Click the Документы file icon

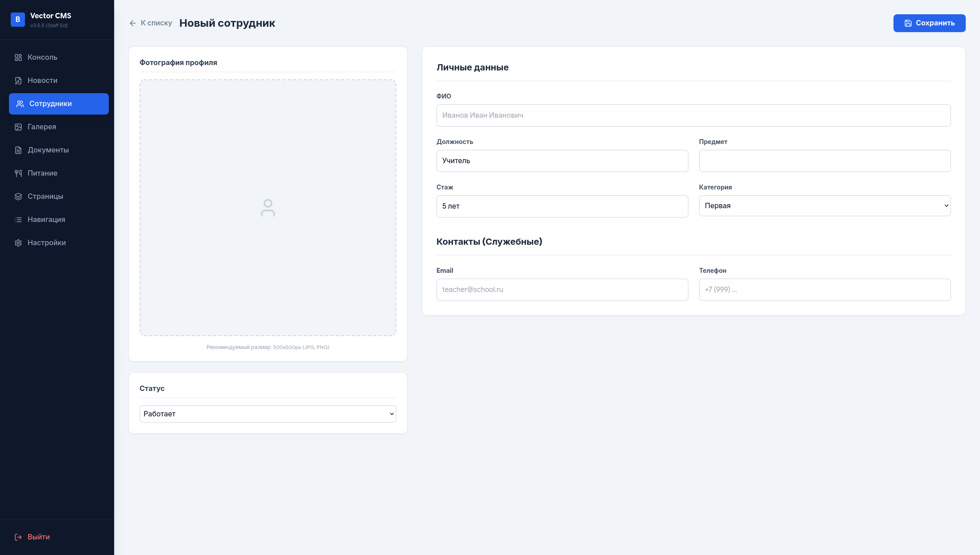[18, 150]
